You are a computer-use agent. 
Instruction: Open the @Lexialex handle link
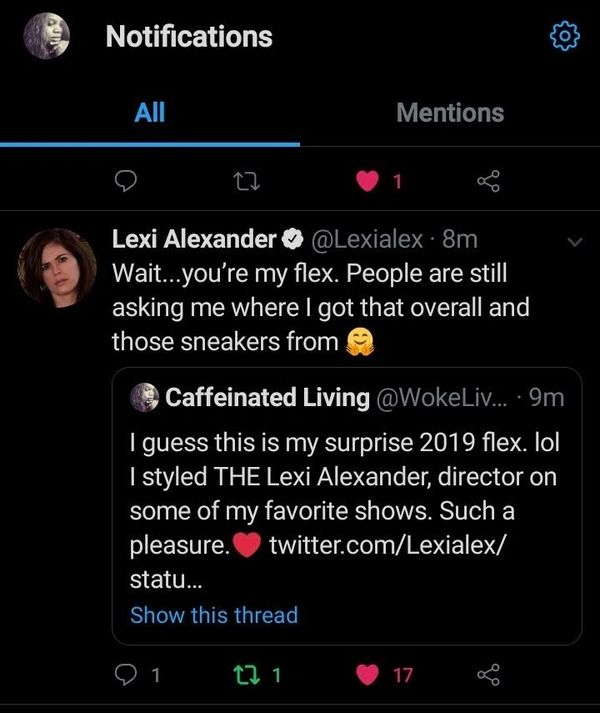point(372,240)
